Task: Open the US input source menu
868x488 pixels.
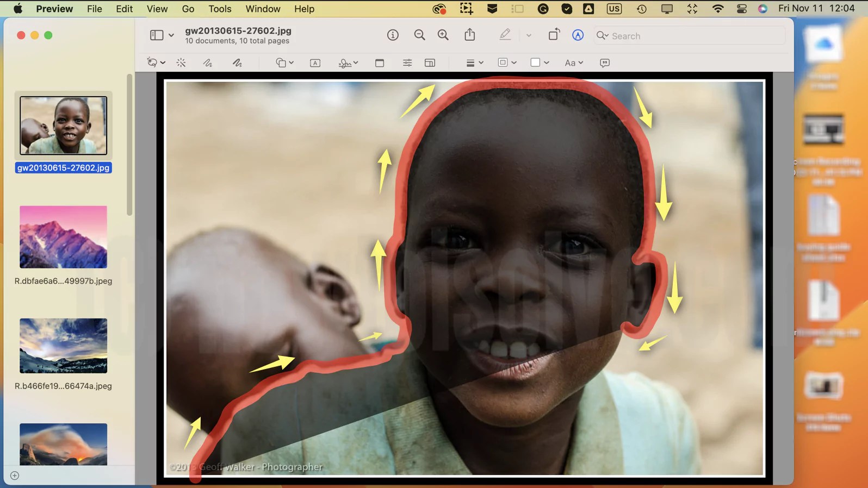Action: tap(614, 9)
